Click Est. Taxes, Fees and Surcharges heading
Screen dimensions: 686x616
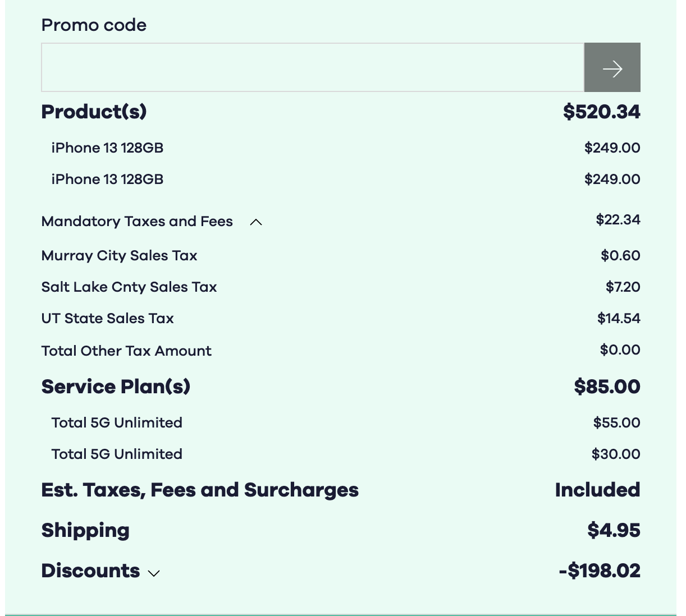tap(200, 490)
